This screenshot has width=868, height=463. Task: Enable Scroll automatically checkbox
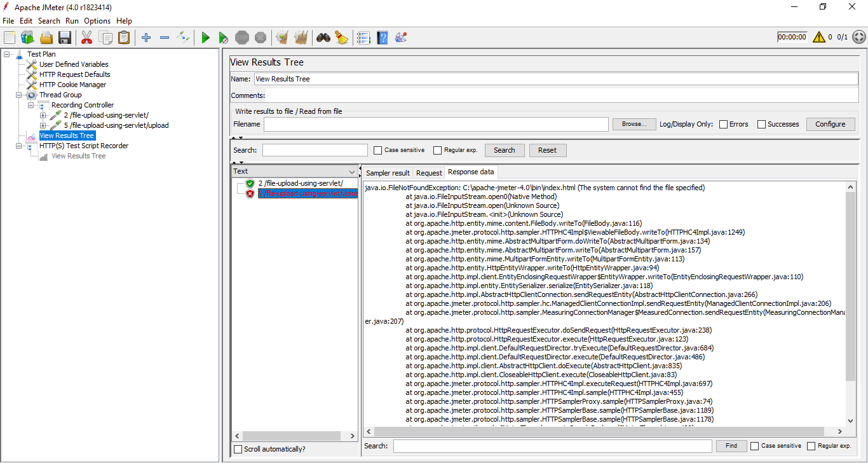(x=238, y=449)
